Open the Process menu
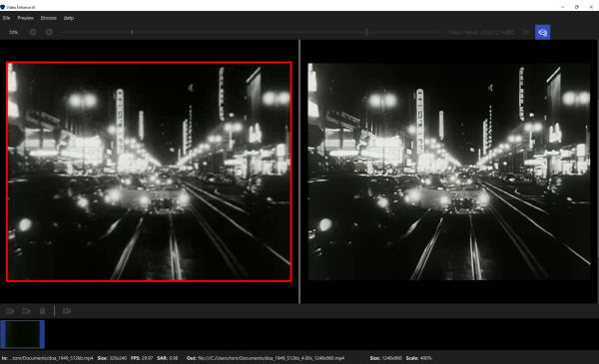The image size is (599, 364). 49,18
